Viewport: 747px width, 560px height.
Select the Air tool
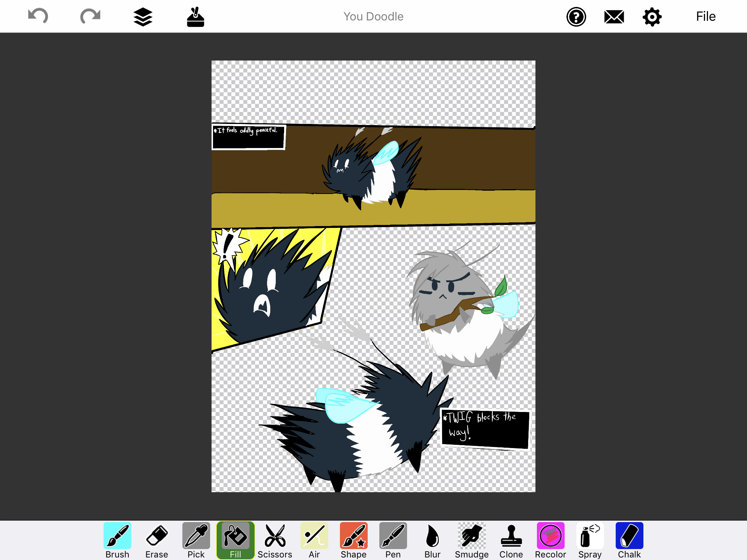pos(314,536)
